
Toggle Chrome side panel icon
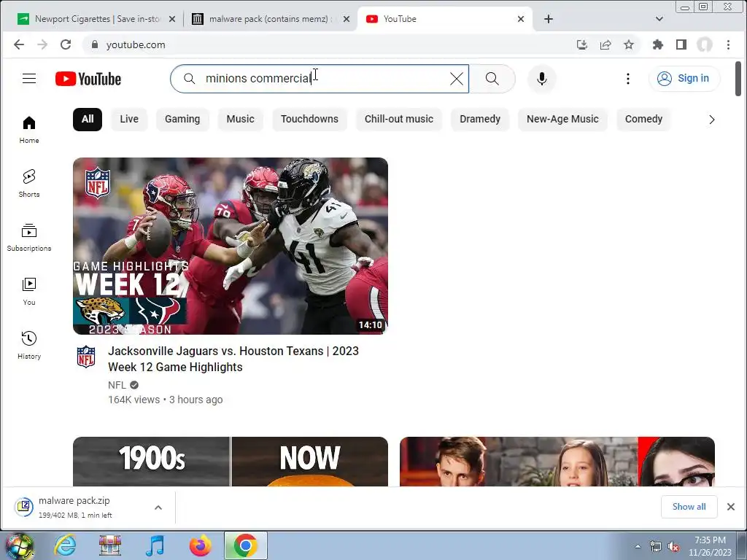pyautogui.click(x=681, y=44)
